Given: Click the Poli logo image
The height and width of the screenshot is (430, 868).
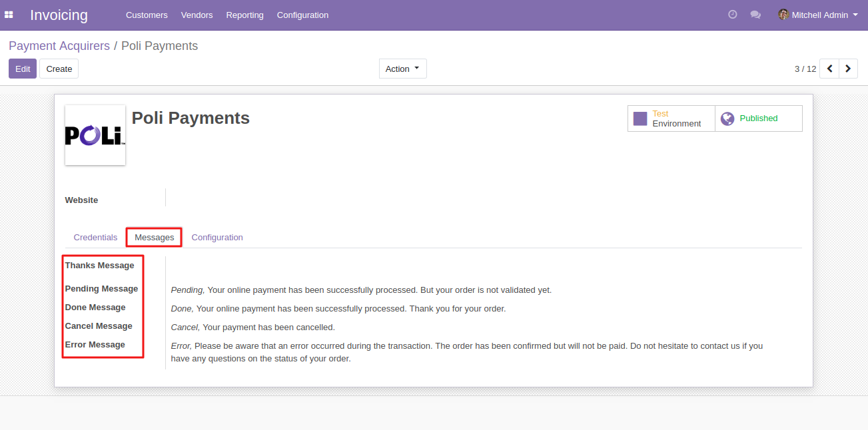Looking at the screenshot, I should [x=95, y=135].
